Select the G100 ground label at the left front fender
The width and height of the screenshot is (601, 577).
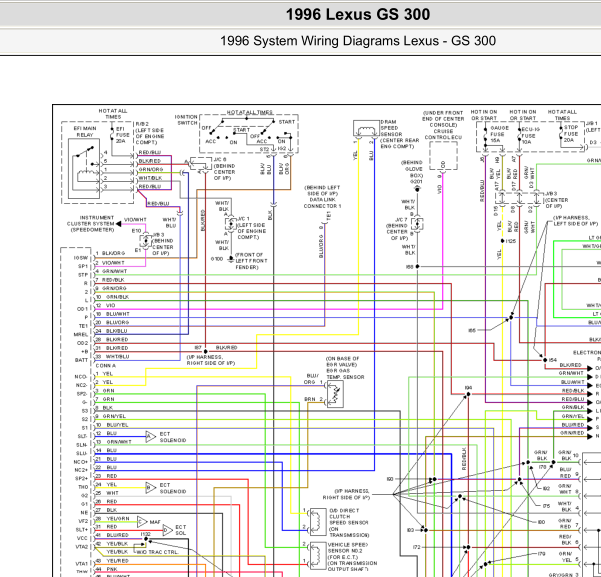217,259
